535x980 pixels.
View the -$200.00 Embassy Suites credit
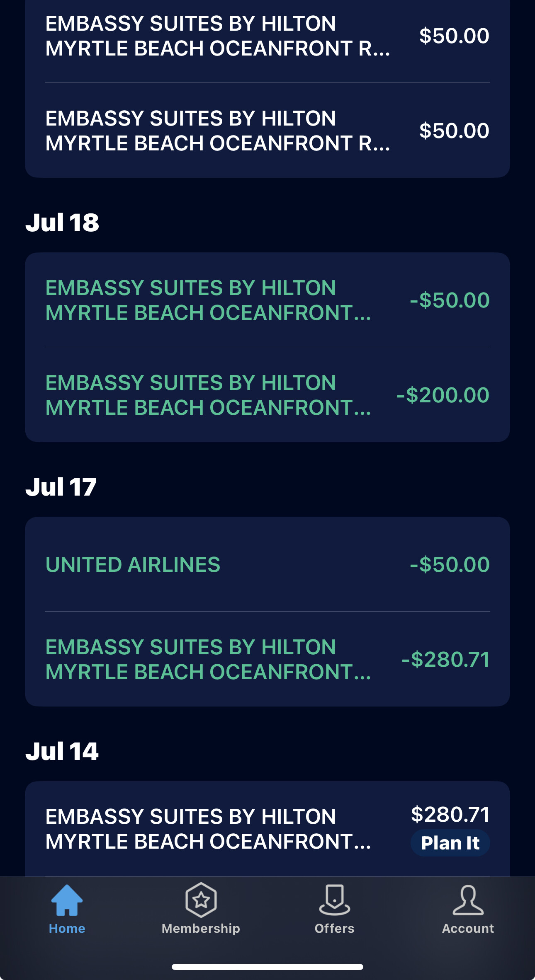click(267, 395)
